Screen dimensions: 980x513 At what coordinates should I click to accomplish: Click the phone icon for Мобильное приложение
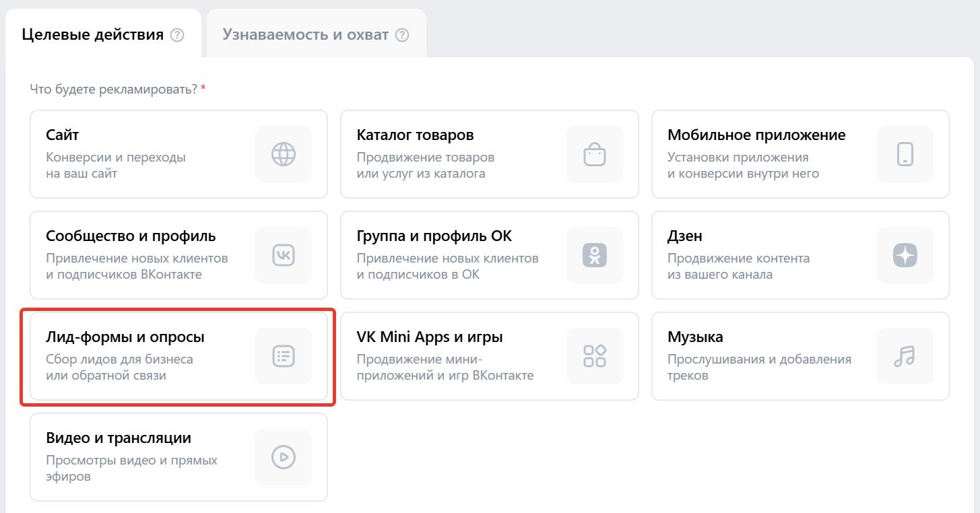(x=905, y=154)
